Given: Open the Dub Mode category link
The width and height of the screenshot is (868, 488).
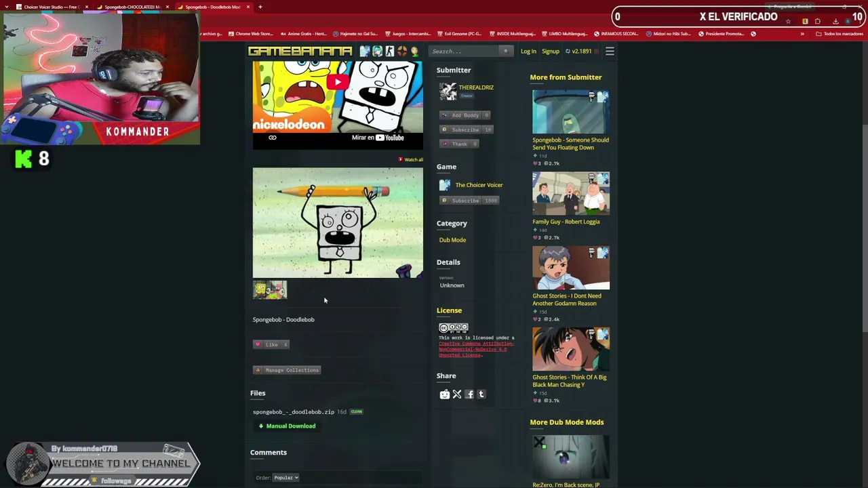Looking at the screenshot, I should coord(452,240).
